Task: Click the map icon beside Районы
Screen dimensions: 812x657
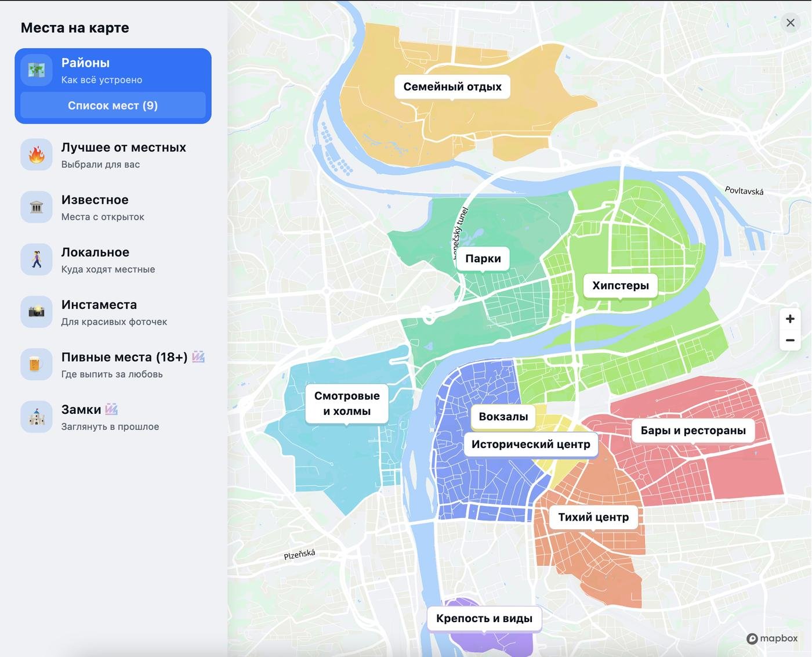Action: click(x=37, y=70)
